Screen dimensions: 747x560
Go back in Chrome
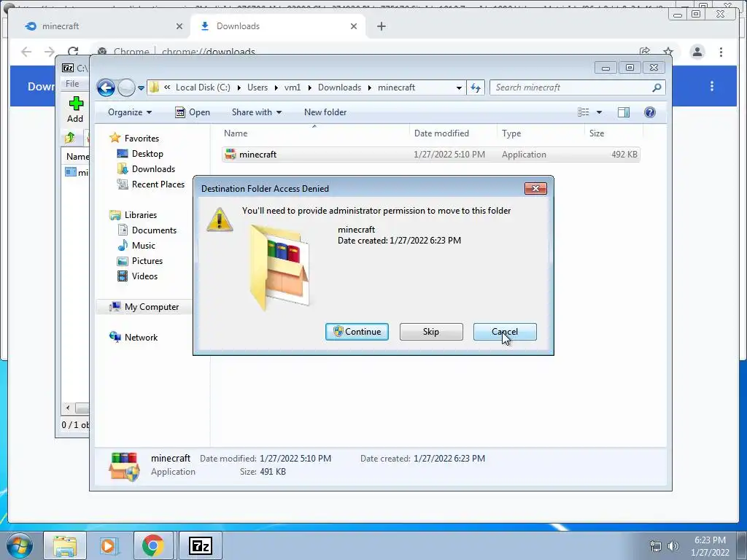(26, 52)
